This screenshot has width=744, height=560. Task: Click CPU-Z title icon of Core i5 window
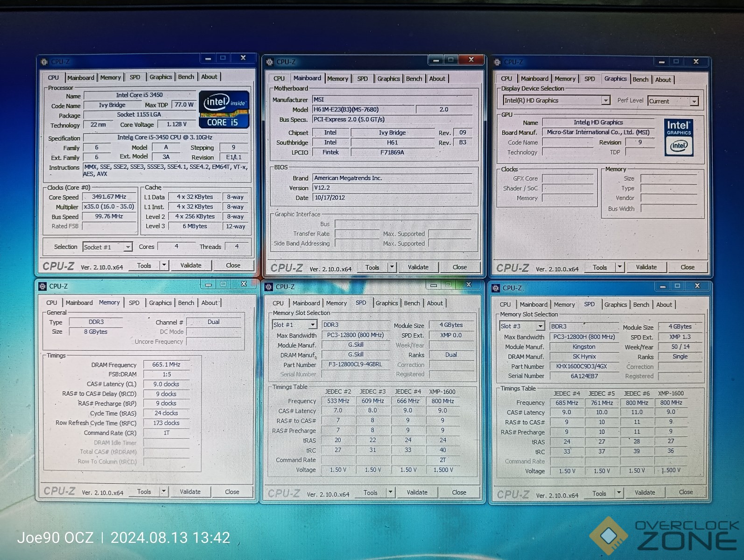pyautogui.click(x=44, y=62)
